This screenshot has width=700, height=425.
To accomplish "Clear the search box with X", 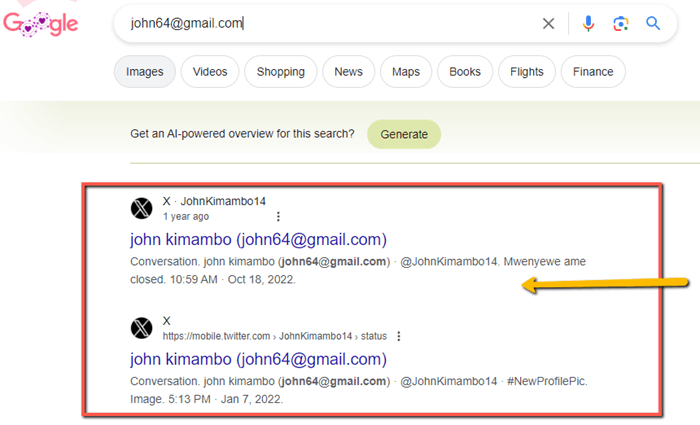I will (x=548, y=24).
